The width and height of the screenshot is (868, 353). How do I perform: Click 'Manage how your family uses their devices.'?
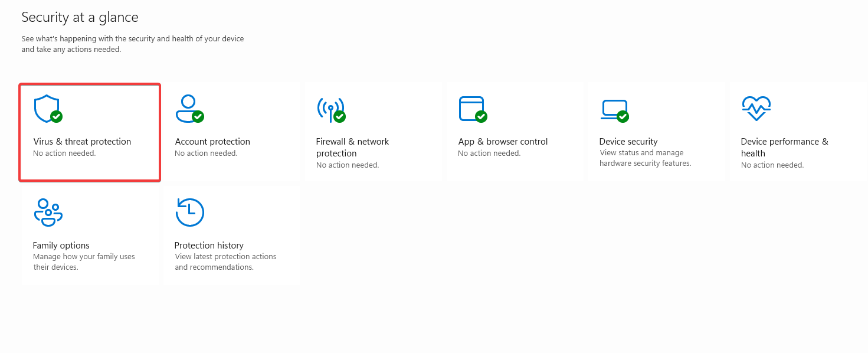(x=84, y=262)
